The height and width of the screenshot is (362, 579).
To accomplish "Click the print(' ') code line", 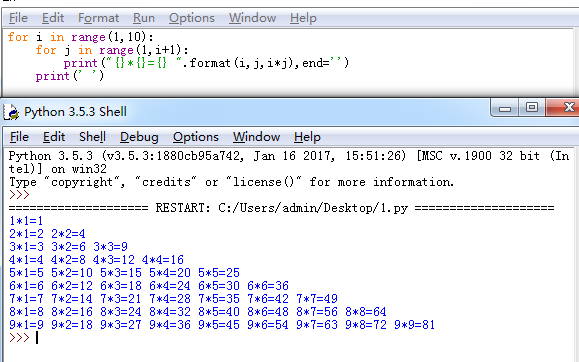I will 70,76.
